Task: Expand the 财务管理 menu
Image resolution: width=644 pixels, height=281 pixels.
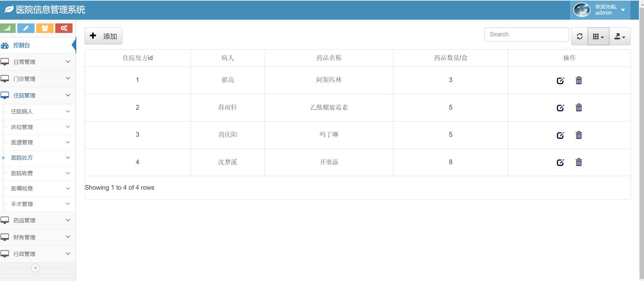Action: tap(38, 237)
